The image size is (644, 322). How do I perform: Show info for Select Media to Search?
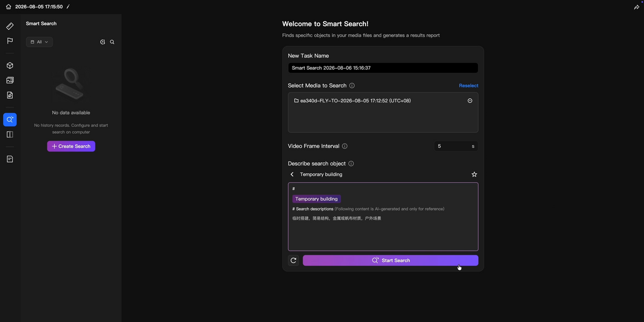pos(352,85)
